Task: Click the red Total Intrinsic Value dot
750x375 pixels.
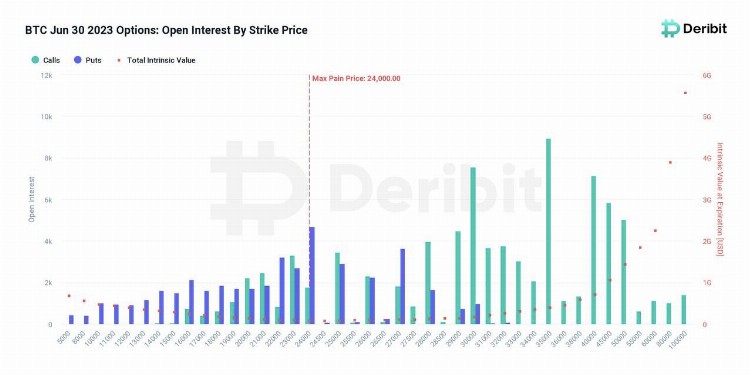Action: click(x=120, y=60)
